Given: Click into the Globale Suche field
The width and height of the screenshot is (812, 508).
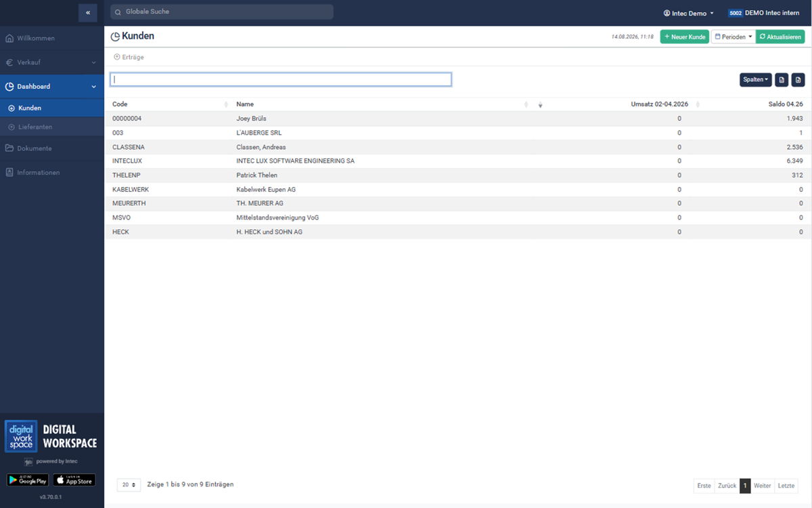Looking at the screenshot, I should [x=222, y=12].
